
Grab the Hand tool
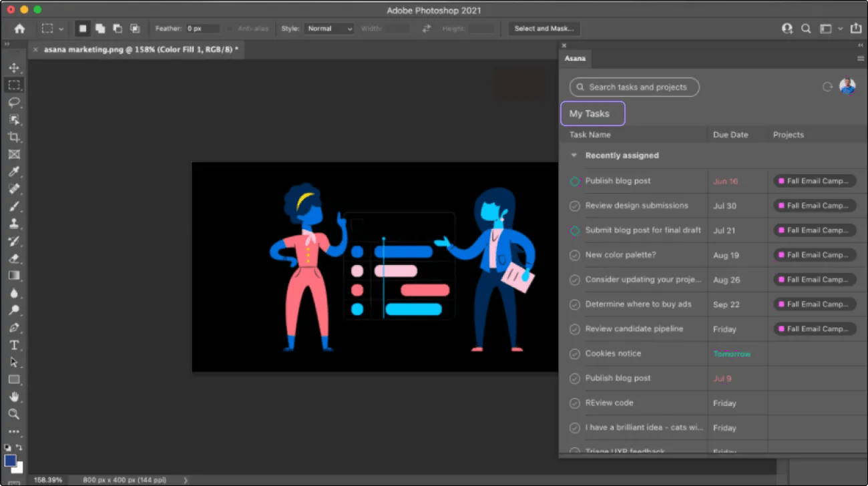14,397
